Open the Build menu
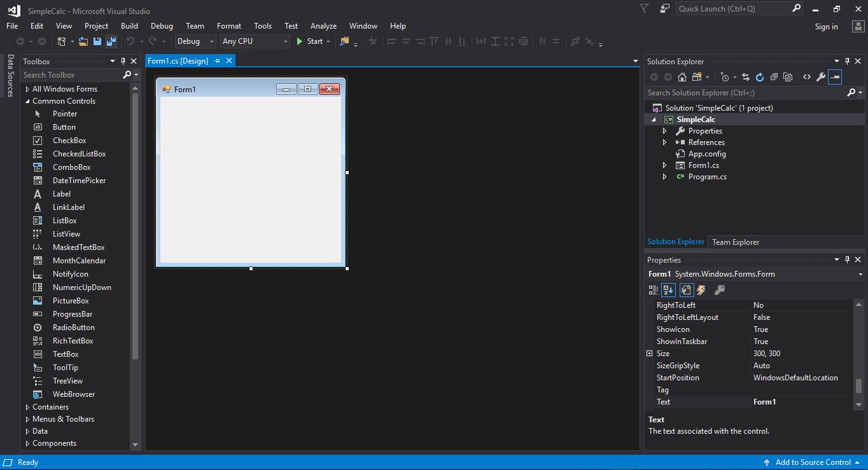Image resolution: width=868 pixels, height=470 pixels. 129,26
